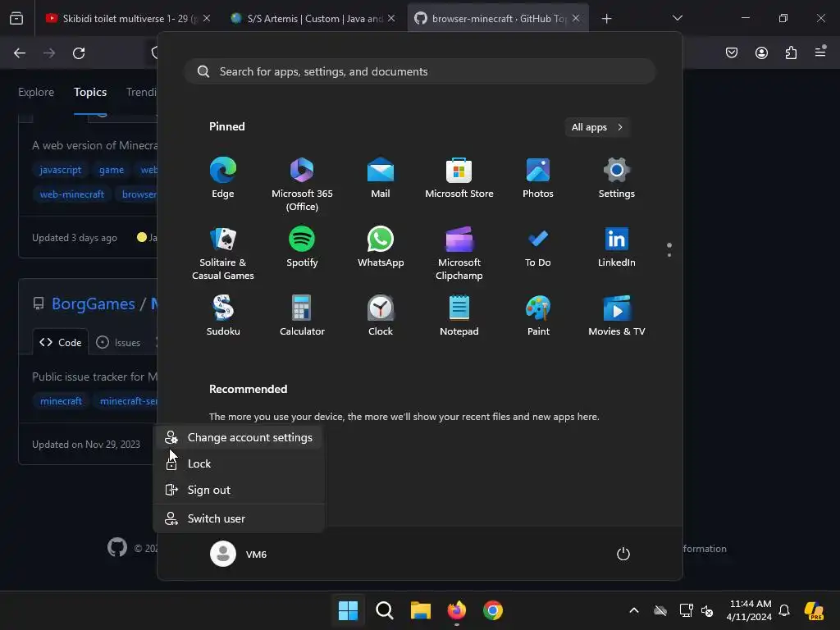Go back in Firefox browser
Viewport: 840px width, 630px height.
tap(20, 53)
